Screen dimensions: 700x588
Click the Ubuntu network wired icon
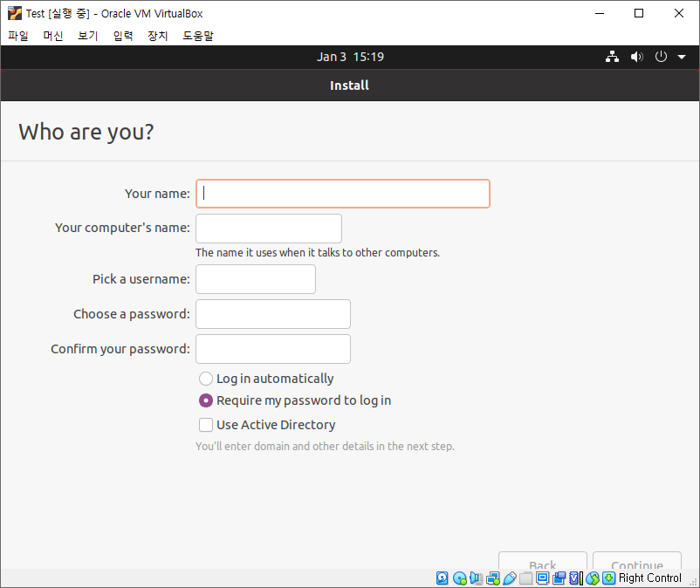(x=612, y=57)
